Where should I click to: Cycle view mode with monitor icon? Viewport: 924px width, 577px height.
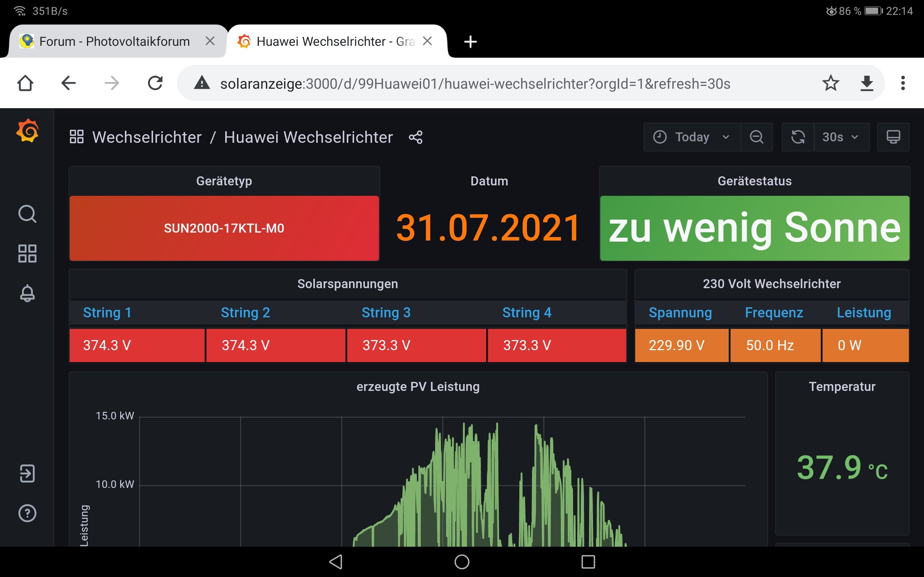point(893,137)
